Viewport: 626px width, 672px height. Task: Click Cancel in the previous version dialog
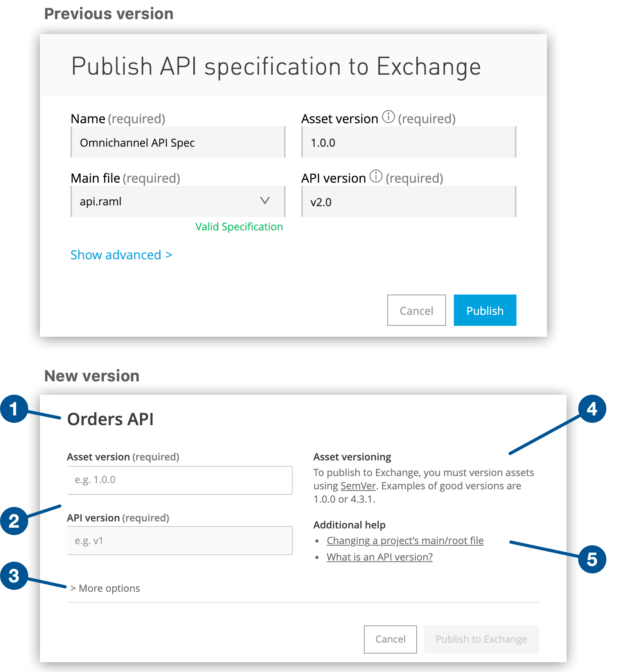tap(416, 310)
